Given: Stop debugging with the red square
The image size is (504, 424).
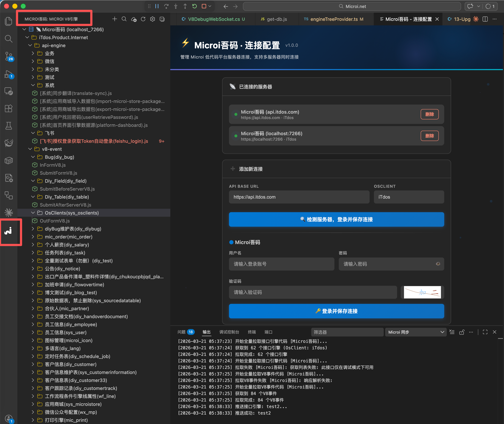Looking at the screenshot, I should pos(204,6).
